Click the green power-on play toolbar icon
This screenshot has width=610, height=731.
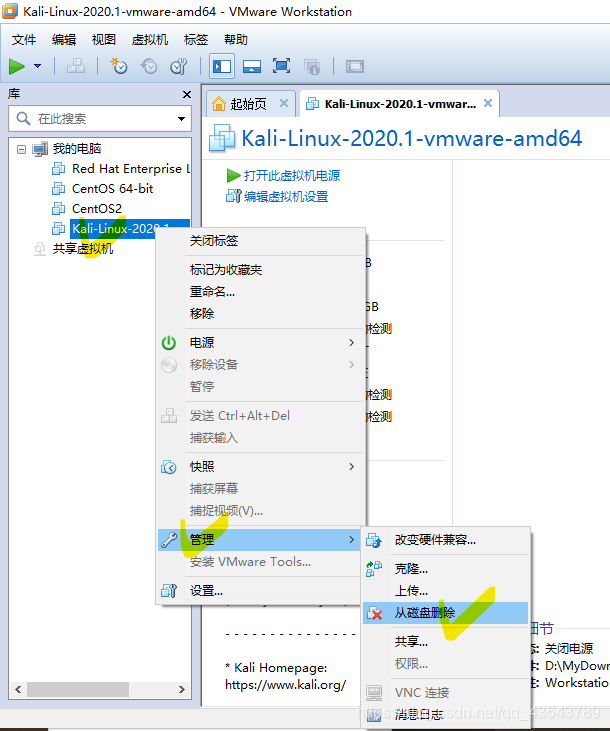17,66
